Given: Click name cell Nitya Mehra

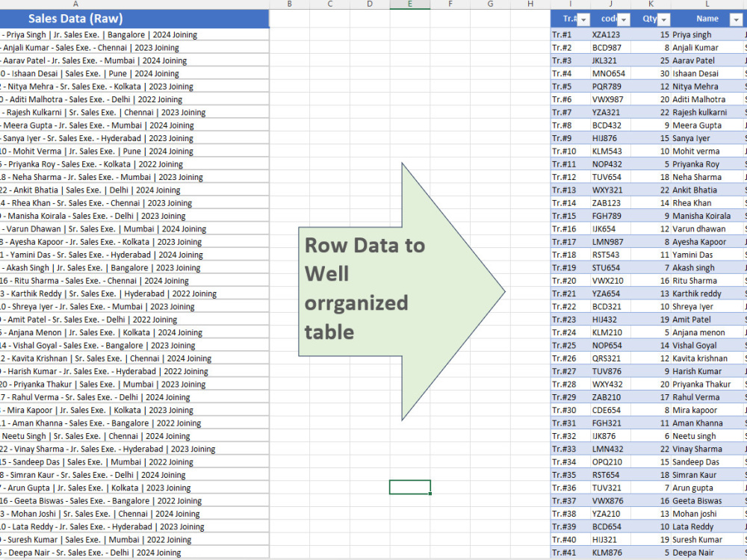Looking at the screenshot, I should point(707,87).
